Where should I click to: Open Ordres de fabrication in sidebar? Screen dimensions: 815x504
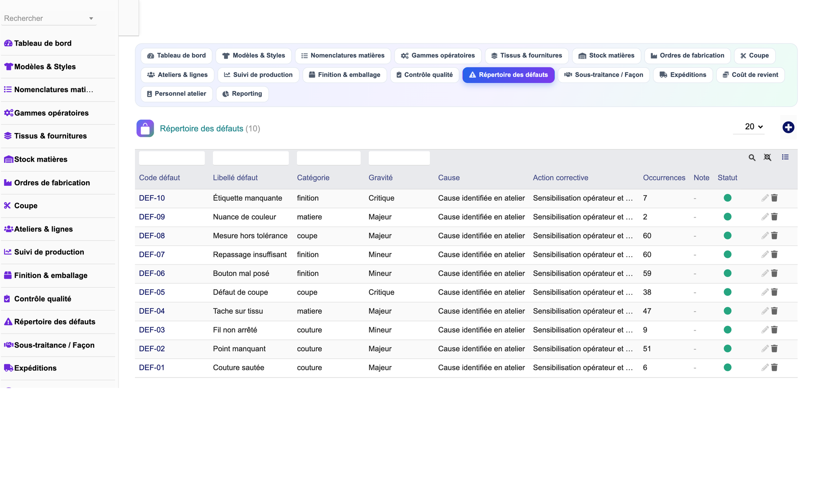(58, 183)
